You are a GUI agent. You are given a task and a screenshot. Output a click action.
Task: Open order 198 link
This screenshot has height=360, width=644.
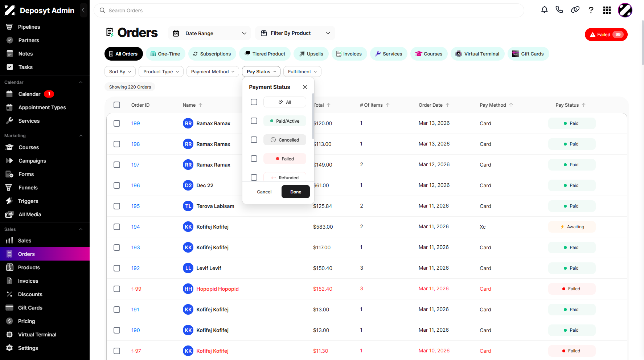[136, 144]
